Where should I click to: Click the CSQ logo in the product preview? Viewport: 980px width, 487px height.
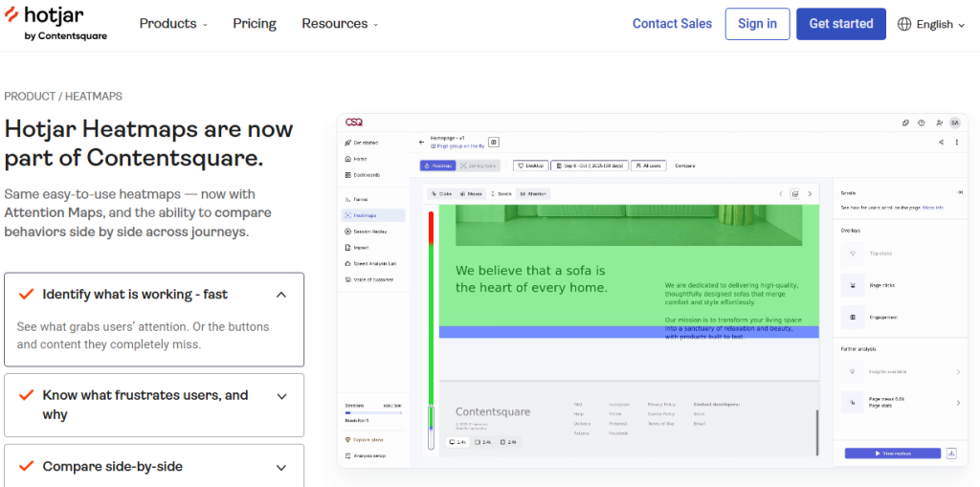point(354,122)
